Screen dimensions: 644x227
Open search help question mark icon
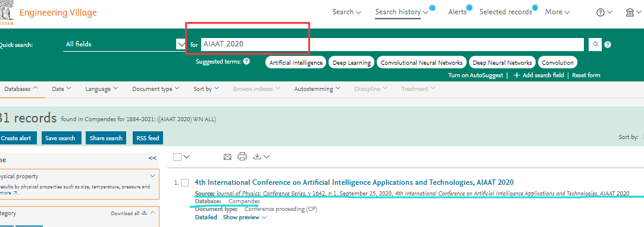point(608,45)
